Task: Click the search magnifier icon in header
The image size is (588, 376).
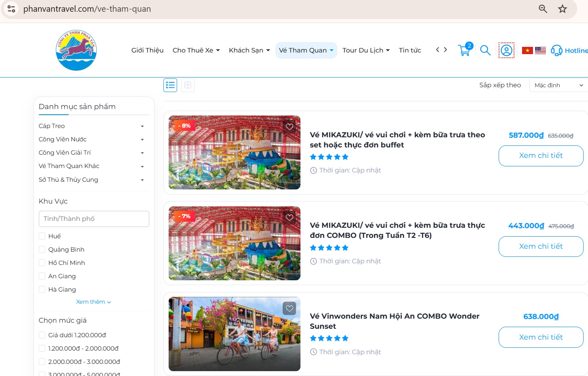Action: [x=485, y=50]
